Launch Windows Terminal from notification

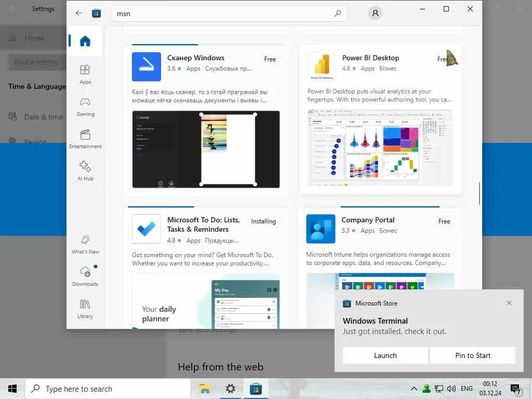(385, 355)
